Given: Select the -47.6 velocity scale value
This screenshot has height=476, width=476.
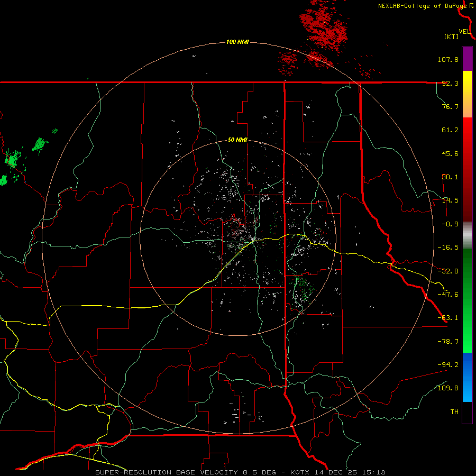Looking at the screenshot, I should (448, 295).
